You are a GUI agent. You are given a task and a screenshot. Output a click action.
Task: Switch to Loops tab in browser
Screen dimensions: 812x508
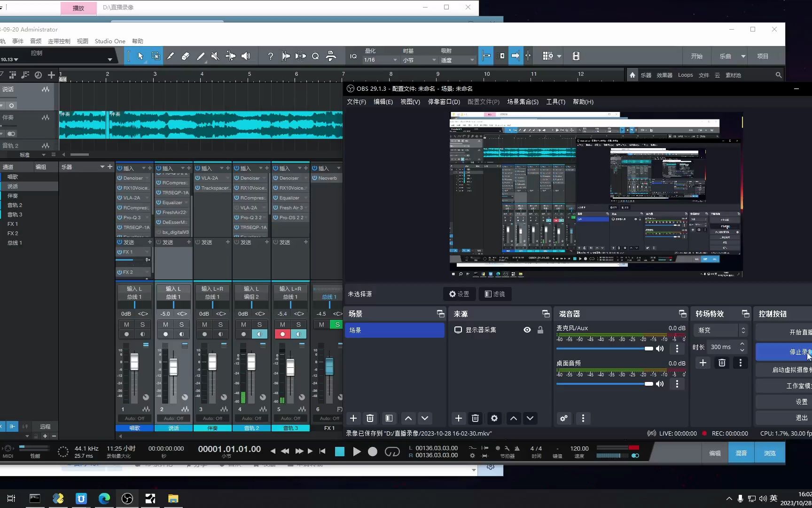(x=685, y=75)
